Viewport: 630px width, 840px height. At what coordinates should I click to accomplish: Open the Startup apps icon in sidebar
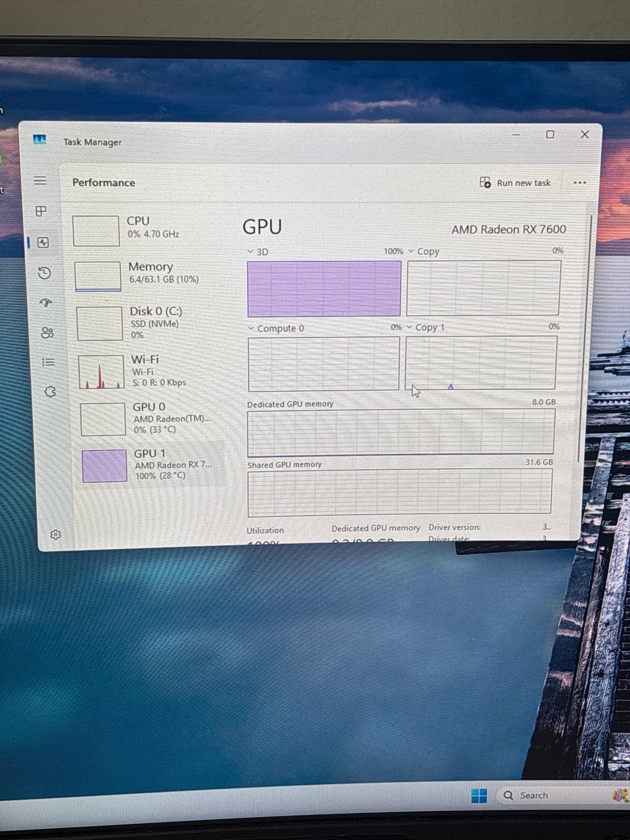(46, 303)
